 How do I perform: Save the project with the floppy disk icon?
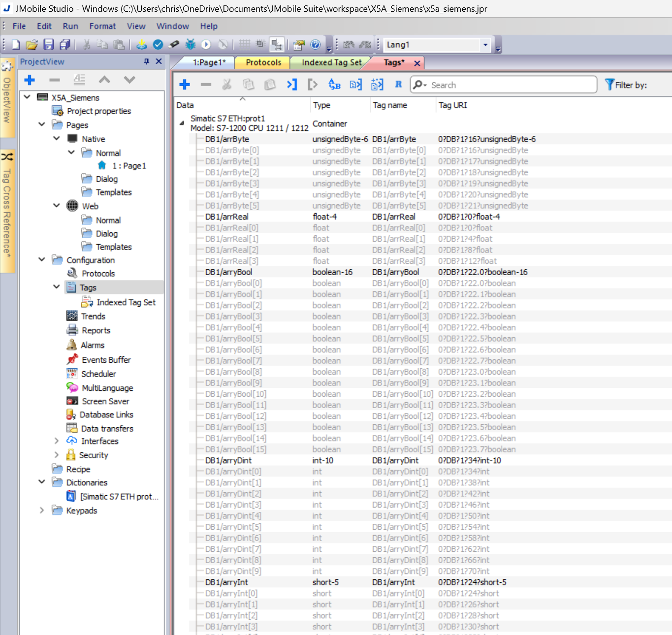tap(48, 45)
